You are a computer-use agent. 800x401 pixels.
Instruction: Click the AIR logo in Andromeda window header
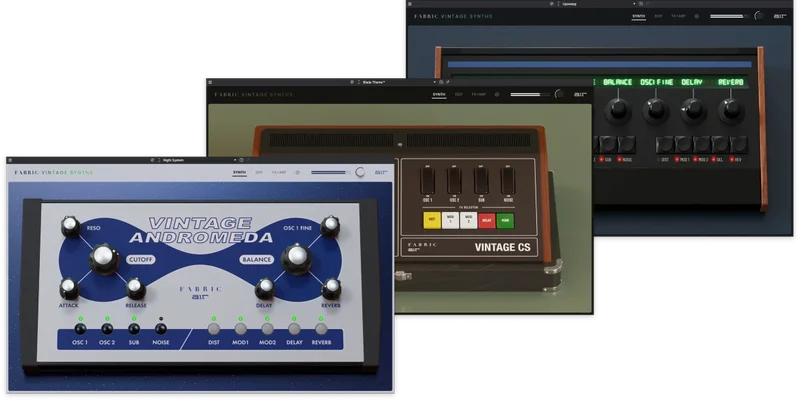[x=381, y=172]
